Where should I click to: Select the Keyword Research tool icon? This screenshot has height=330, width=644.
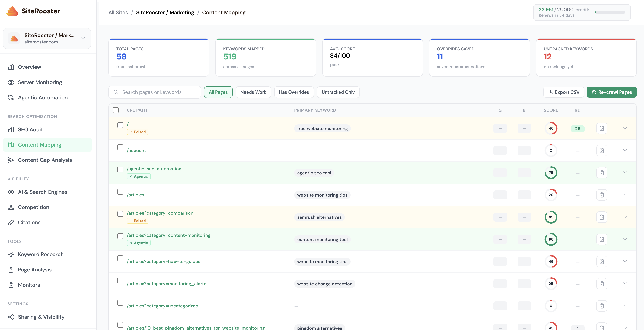[11, 254]
